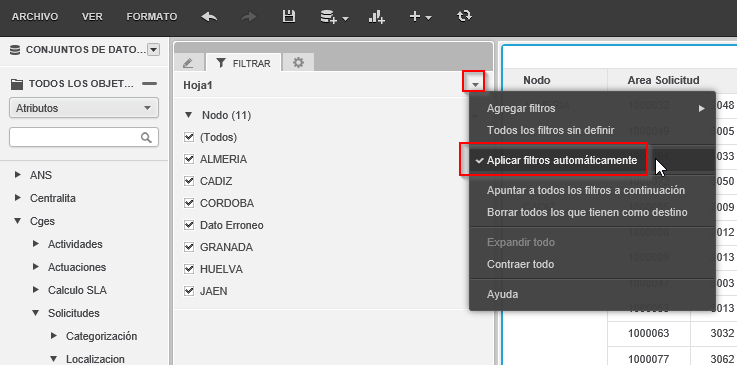Click the insert visualization chart icon

(x=376, y=17)
